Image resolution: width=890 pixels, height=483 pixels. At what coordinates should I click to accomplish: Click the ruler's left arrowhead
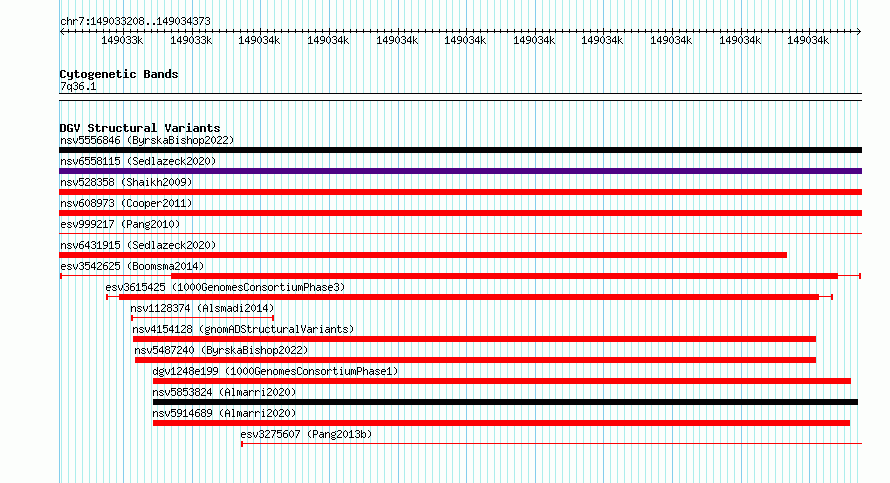pos(62,32)
